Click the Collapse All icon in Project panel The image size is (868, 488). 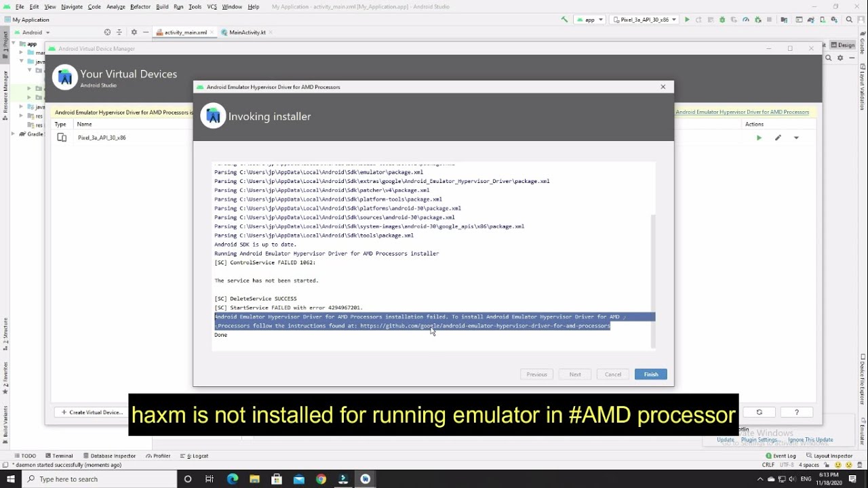click(119, 32)
